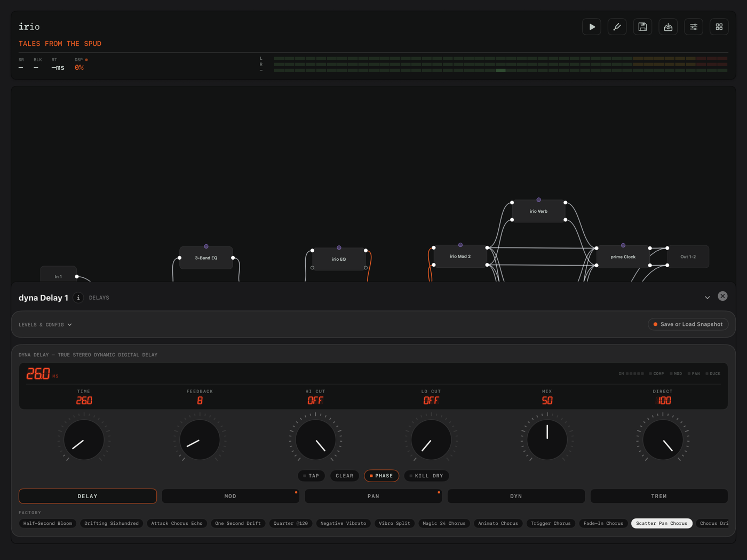Load Quarter @120 preset

pyautogui.click(x=291, y=523)
